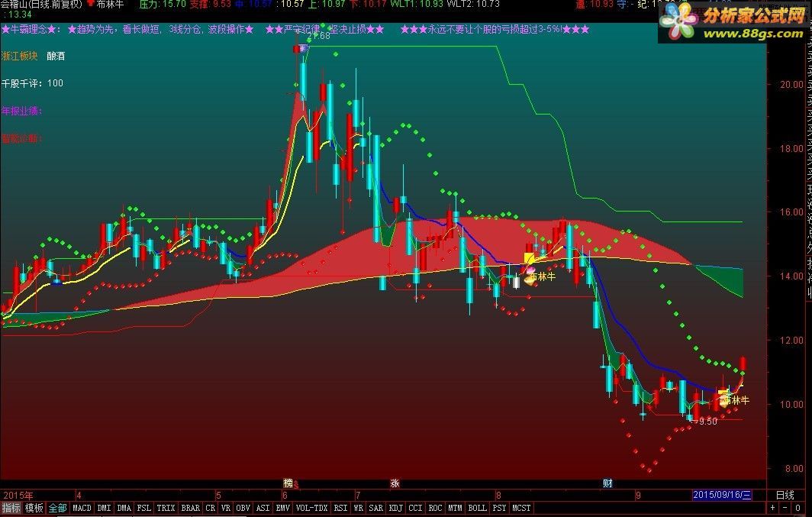
Task: Click the 财 event marker on timeline
Action: coord(607,483)
